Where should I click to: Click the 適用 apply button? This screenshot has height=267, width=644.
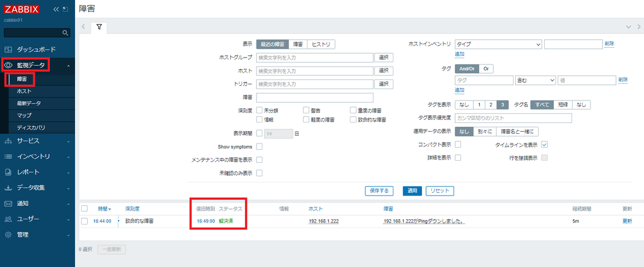click(412, 191)
